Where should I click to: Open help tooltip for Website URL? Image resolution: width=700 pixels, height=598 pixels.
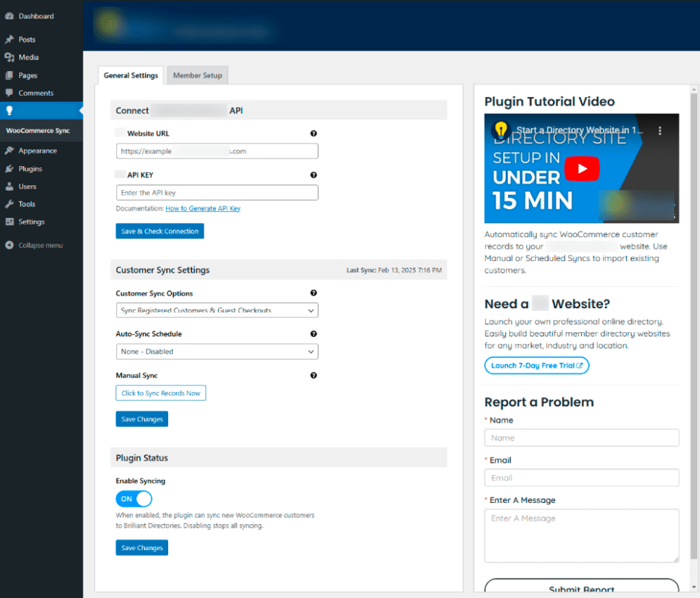pyautogui.click(x=313, y=133)
